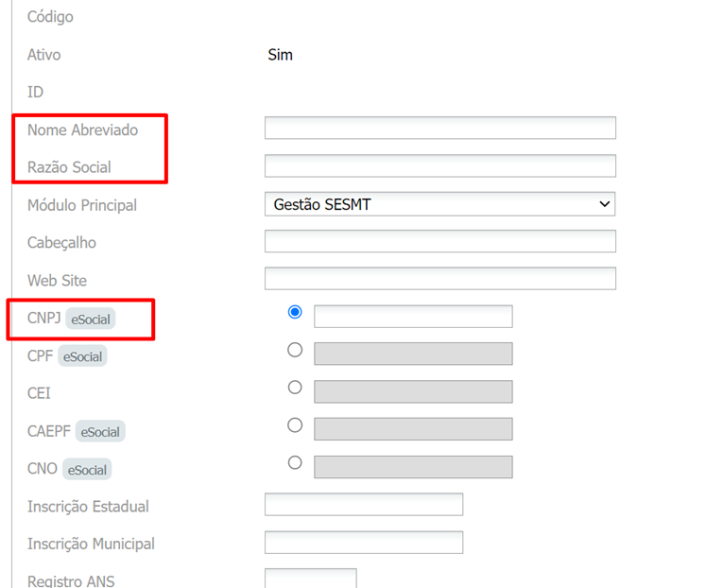Click the greyed CPF number field
This screenshot has height=588, width=706.
coord(413,354)
